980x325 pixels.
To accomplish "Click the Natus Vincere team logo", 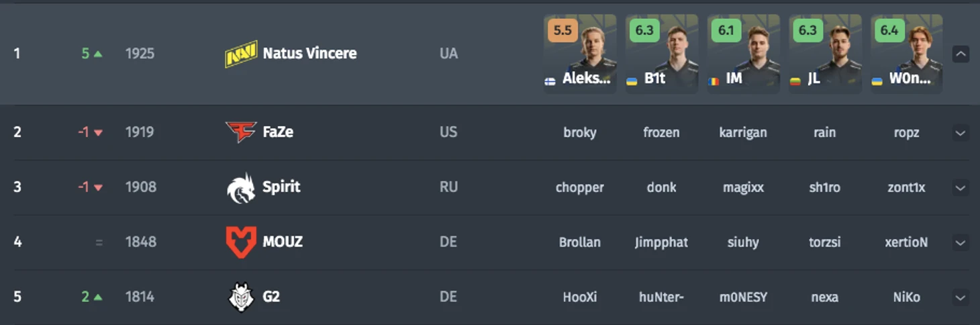I will [241, 54].
